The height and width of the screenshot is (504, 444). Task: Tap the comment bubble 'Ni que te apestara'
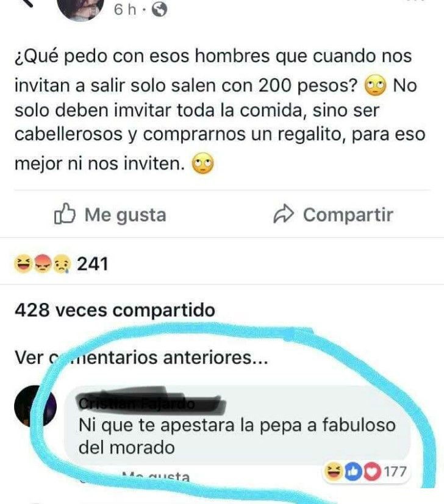click(x=237, y=425)
